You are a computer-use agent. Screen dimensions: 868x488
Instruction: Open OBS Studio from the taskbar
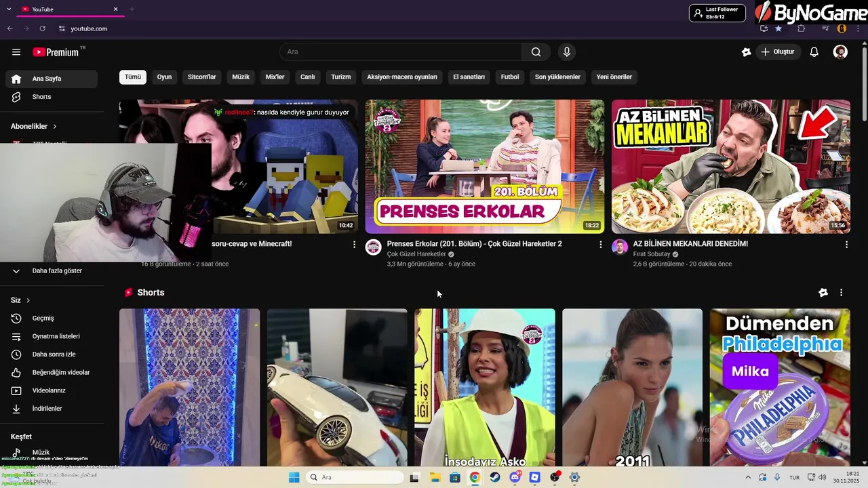555,477
